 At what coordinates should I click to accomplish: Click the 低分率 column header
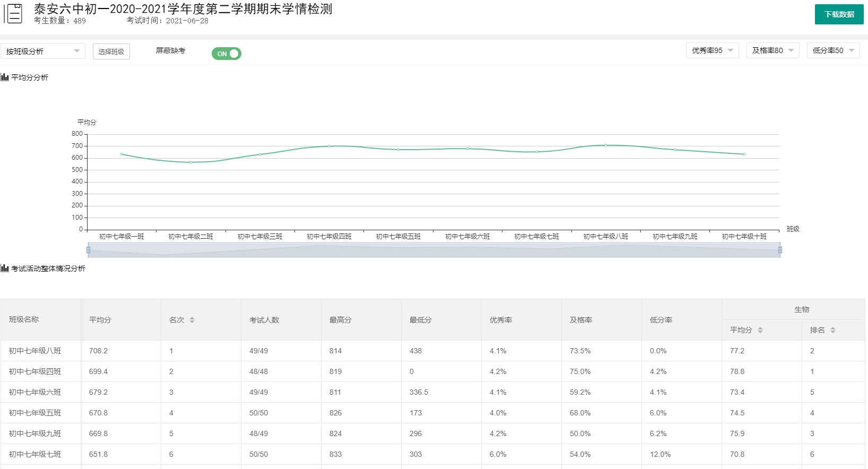[x=682, y=320]
